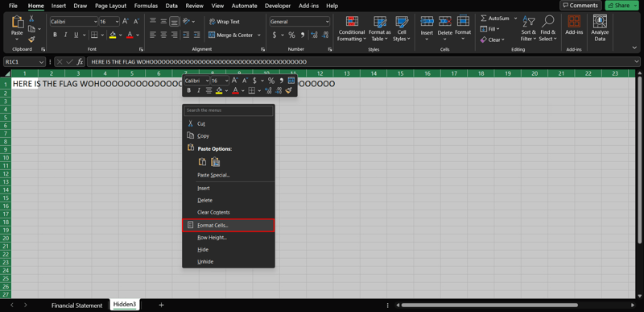Apply the red Font Color on mini toolbar
644x312 pixels.
[x=235, y=90]
